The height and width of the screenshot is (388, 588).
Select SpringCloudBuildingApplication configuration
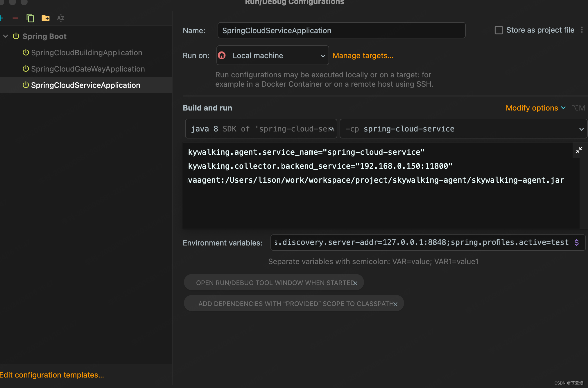[x=86, y=53]
